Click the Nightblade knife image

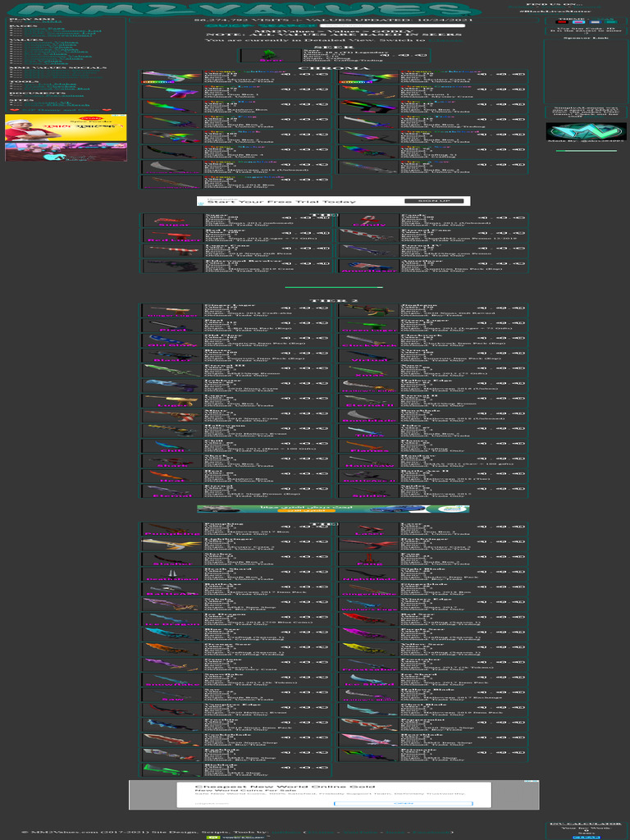tap(370, 575)
